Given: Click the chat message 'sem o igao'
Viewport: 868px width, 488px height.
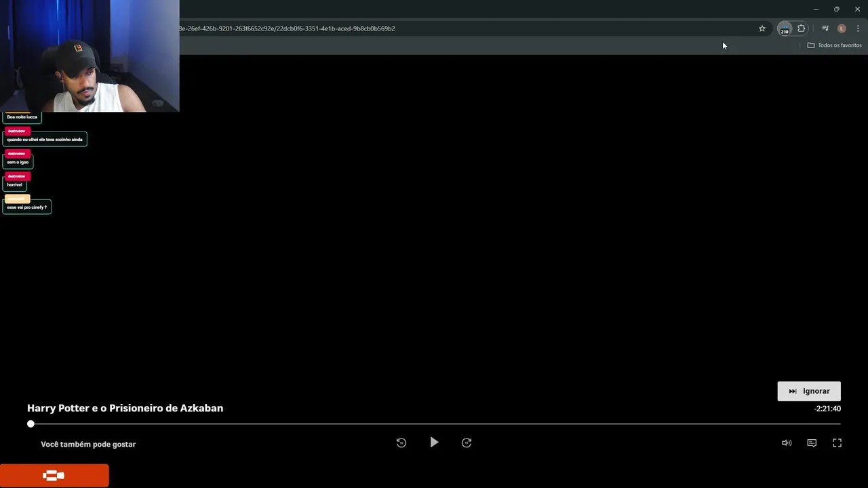Looking at the screenshot, I should click(18, 162).
